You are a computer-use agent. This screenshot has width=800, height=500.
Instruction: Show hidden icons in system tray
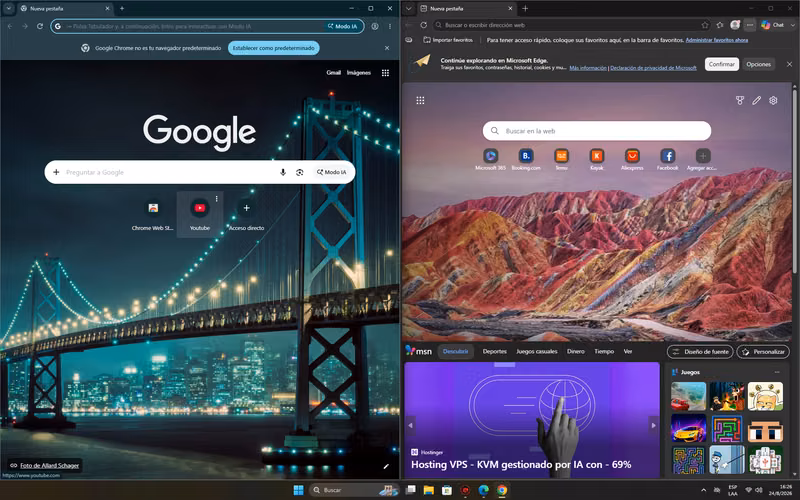click(x=704, y=490)
